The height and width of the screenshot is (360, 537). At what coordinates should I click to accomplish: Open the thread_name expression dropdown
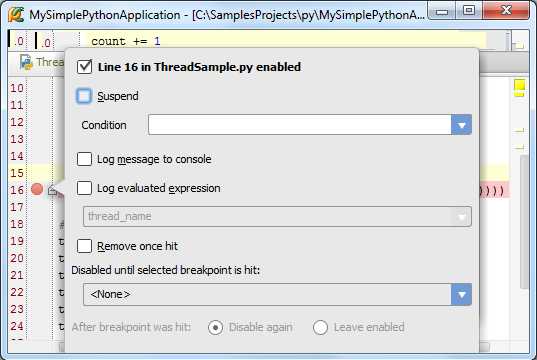click(461, 216)
